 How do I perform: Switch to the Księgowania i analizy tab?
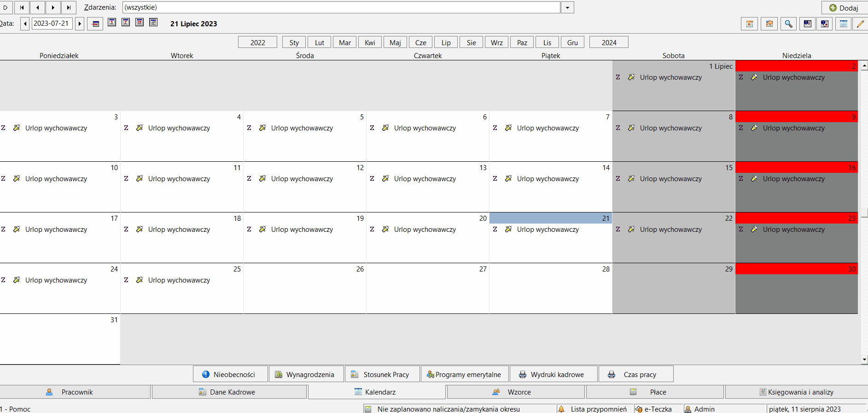tap(797, 392)
